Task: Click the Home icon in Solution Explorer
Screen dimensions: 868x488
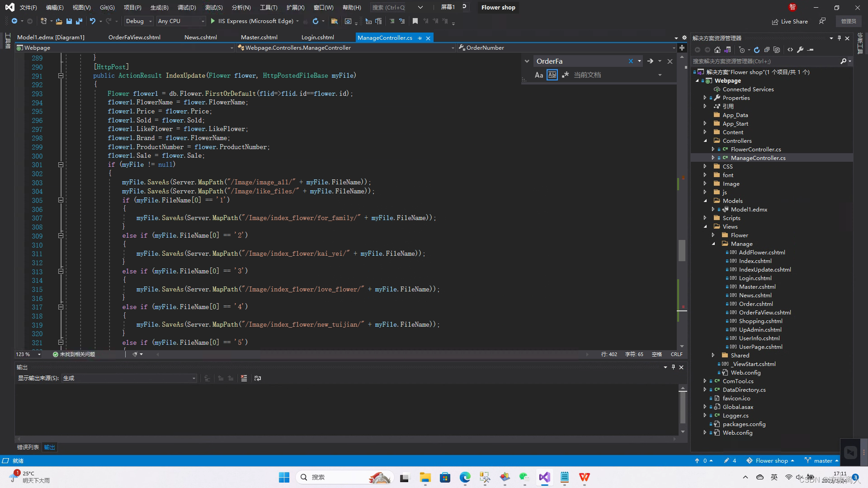Action: (x=717, y=50)
